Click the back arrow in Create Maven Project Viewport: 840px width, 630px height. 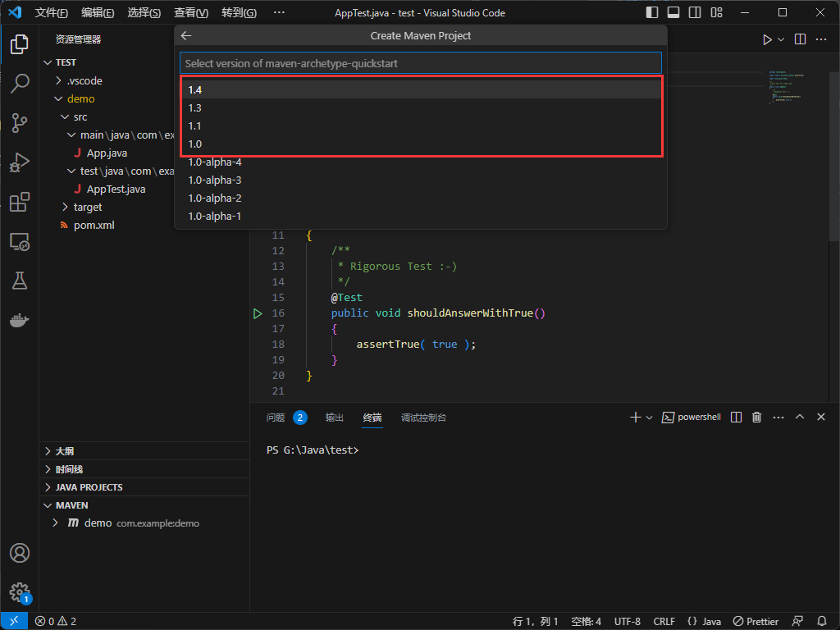[186, 35]
